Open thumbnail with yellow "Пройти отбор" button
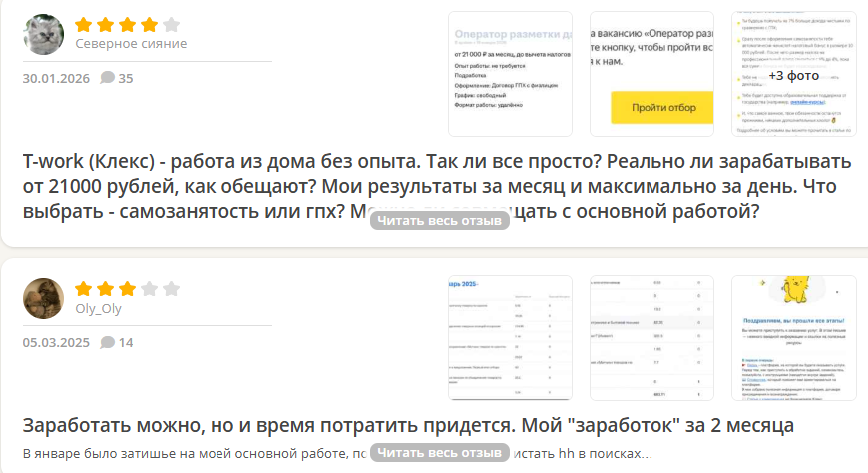This screenshot has height=473, width=868. tap(652, 74)
